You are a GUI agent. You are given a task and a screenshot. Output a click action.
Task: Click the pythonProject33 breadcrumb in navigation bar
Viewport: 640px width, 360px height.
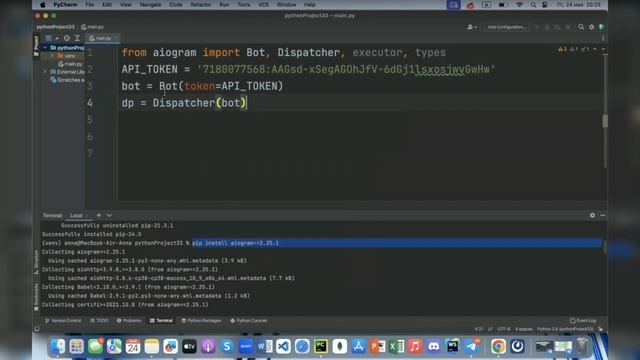click(56, 27)
